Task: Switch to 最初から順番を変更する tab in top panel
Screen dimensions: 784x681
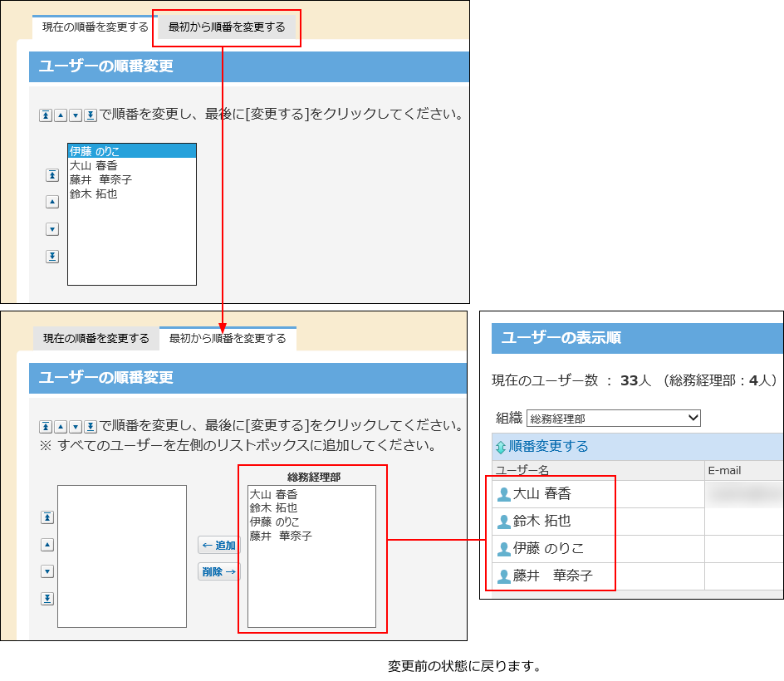Action: [227, 27]
